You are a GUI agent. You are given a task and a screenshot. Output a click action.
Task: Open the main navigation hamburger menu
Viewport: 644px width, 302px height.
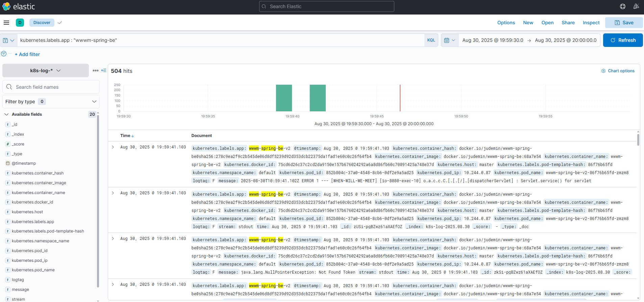[x=6, y=23]
